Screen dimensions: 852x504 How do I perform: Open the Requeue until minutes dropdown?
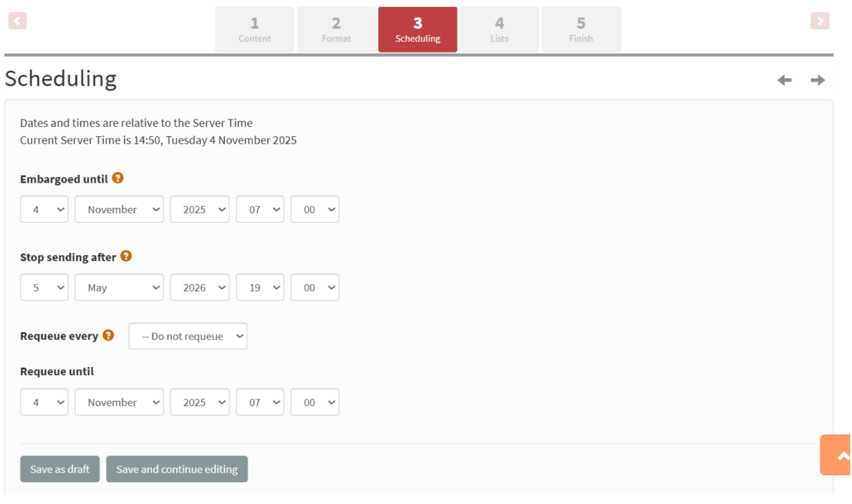tap(314, 402)
